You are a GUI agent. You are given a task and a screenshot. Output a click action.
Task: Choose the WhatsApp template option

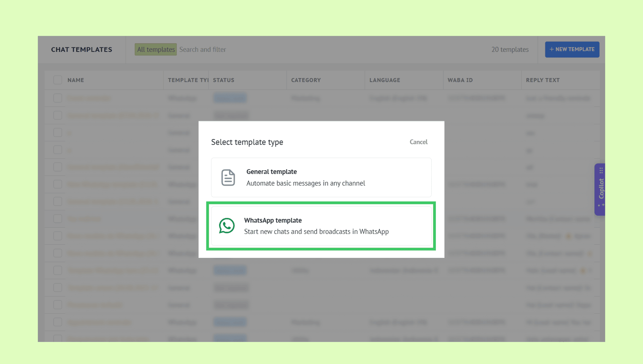(x=321, y=226)
